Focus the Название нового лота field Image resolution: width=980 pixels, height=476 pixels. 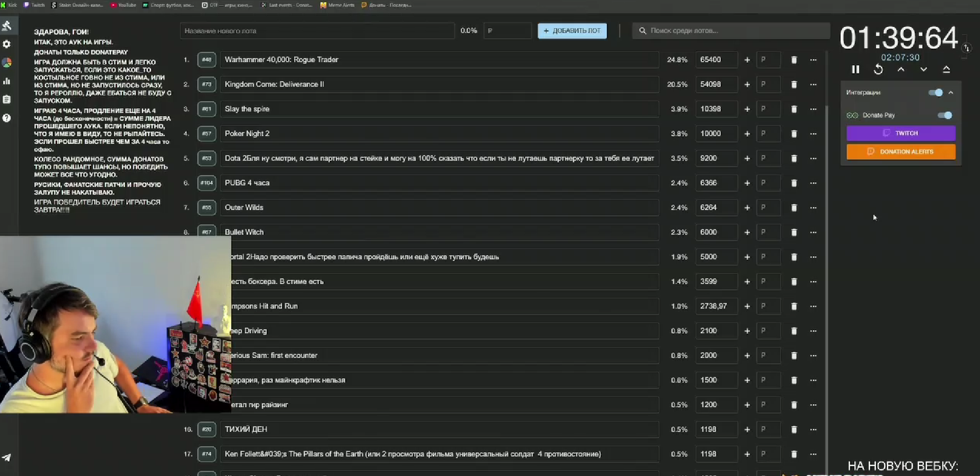[317, 31]
